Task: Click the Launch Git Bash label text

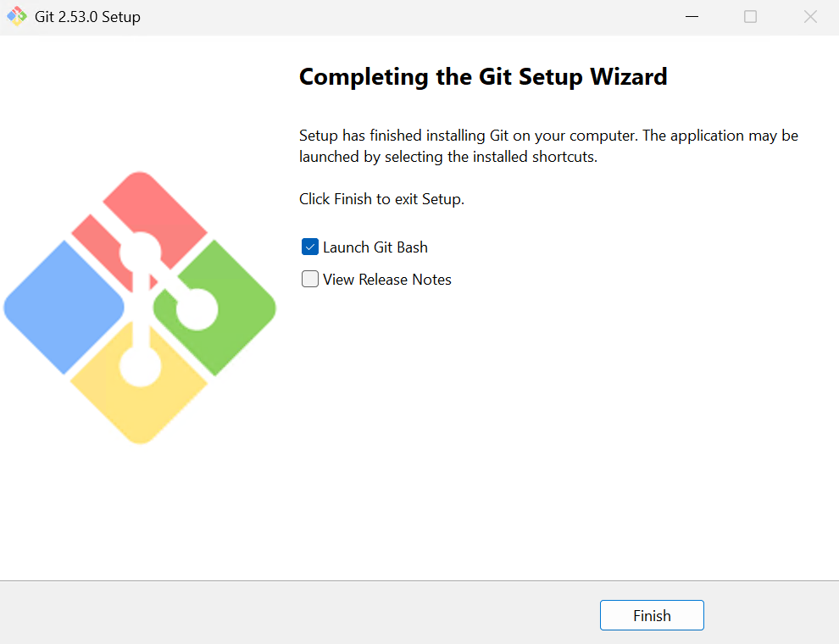Action: click(x=375, y=247)
